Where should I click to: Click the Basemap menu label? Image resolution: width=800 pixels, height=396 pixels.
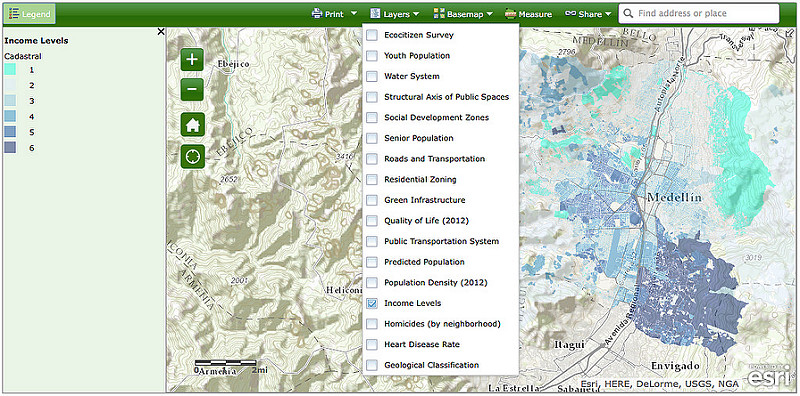click(465, 14)
